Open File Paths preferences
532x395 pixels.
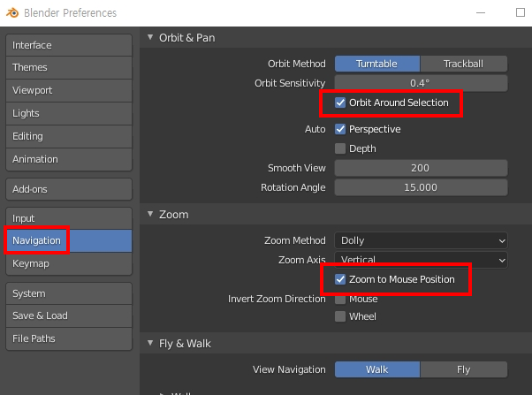click(69, 338)
